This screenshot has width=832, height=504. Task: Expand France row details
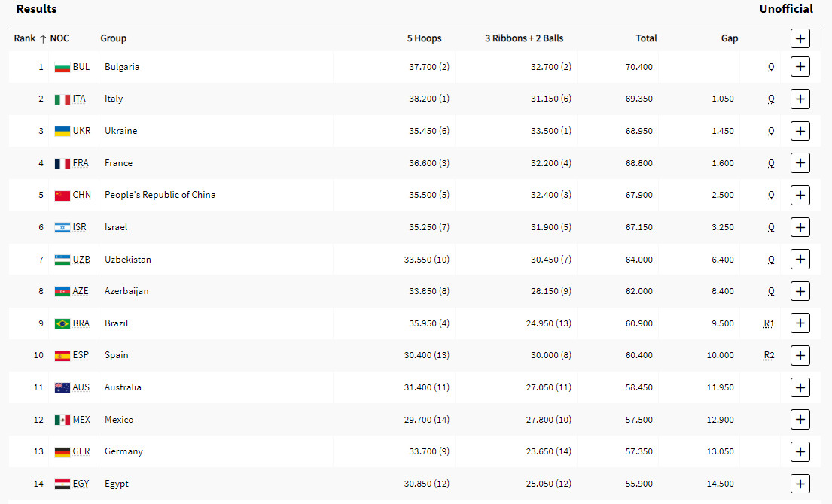(x=800, y=162)
